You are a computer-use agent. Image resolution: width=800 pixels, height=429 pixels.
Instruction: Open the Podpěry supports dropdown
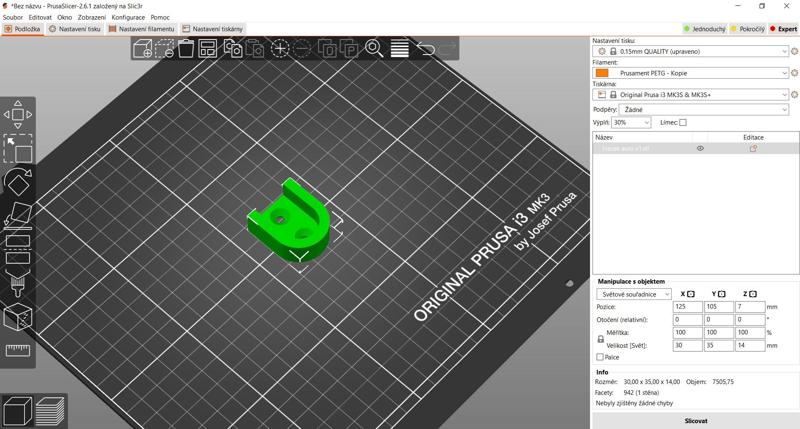(x=703, y=110)
